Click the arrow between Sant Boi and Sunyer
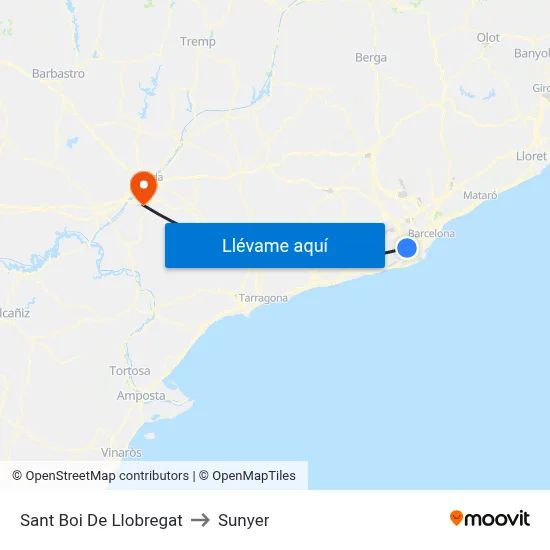550x550 pixels. click(200, 520)
